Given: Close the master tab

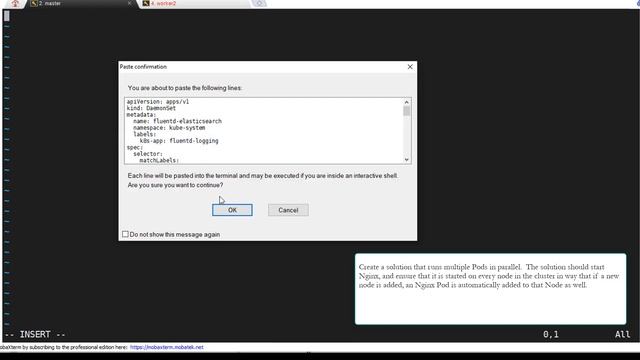Looking at the screenshot, I should tap(129, 3).
